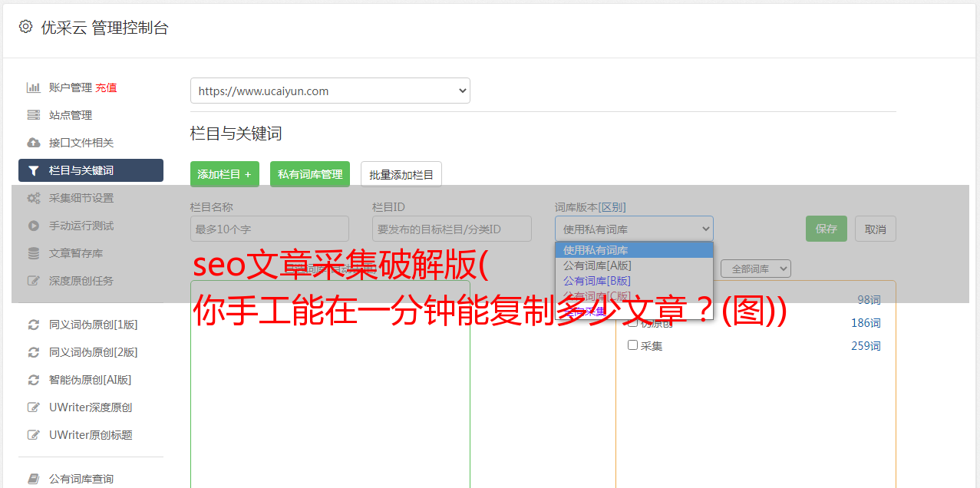Collapse the 词库版本[区别] dropdown
Screen dimensions: 980x488
(634, 229)
